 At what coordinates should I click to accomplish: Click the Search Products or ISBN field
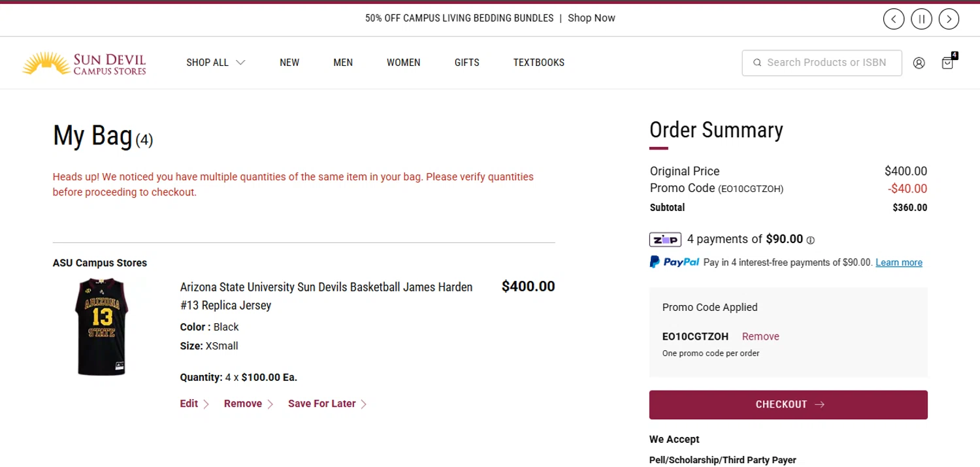pos(826,63)
